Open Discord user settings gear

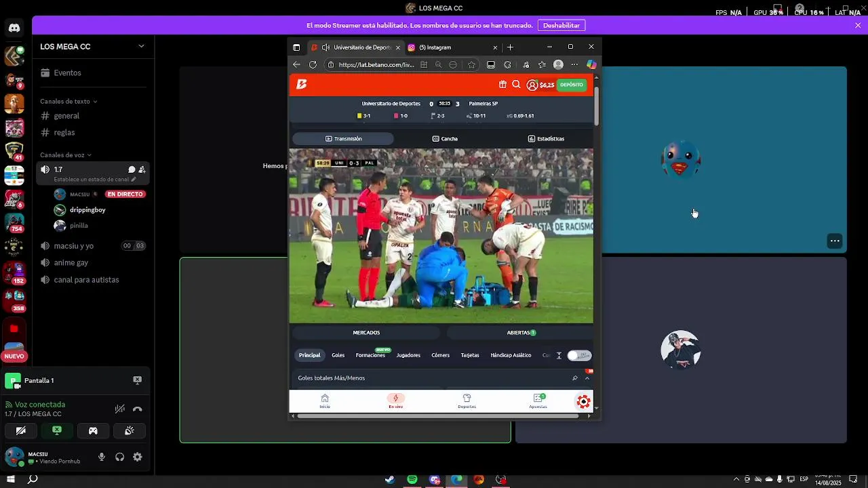tap(138, 457)
